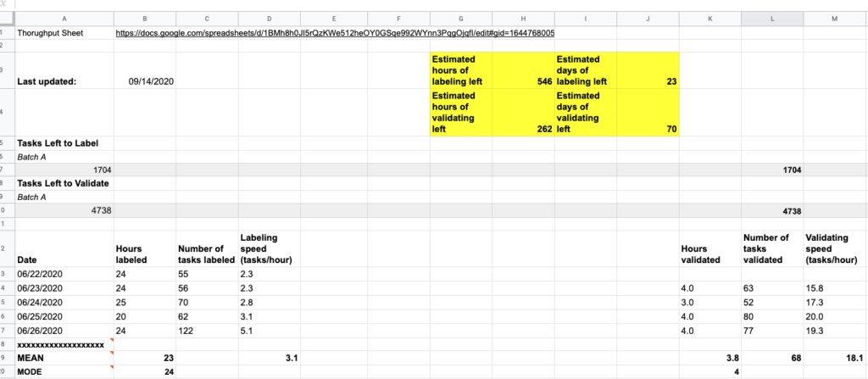
Task: Select the MEAN row label cell
Action: tap(64, 358)
